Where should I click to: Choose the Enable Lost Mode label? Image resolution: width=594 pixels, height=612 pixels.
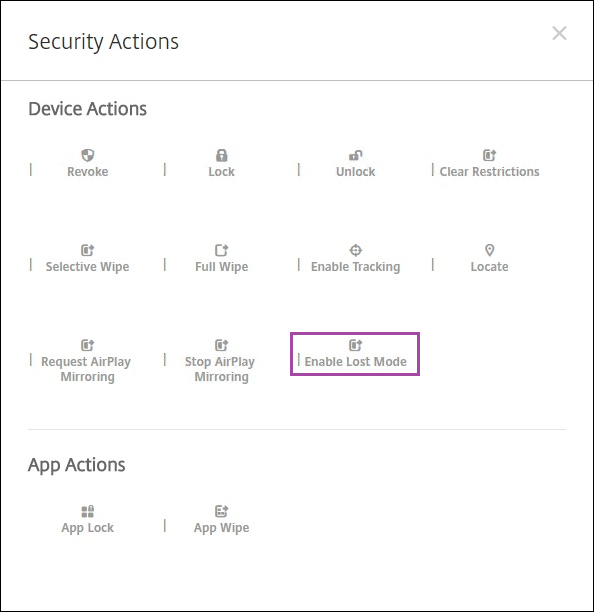pyautogui.click(x=356, y=362)
